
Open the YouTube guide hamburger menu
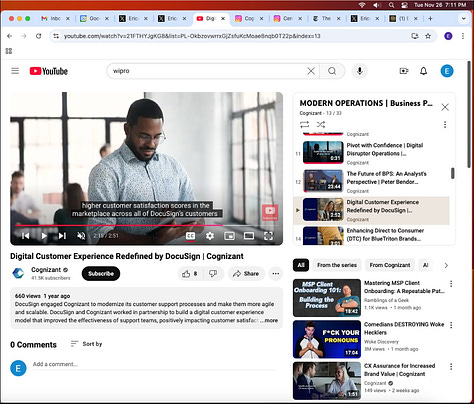pyautogui.click(x=15, y=71)
